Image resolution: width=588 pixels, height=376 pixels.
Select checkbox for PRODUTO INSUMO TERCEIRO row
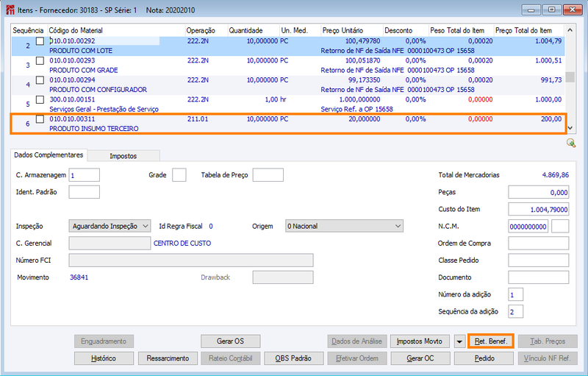tap(40, 119)
